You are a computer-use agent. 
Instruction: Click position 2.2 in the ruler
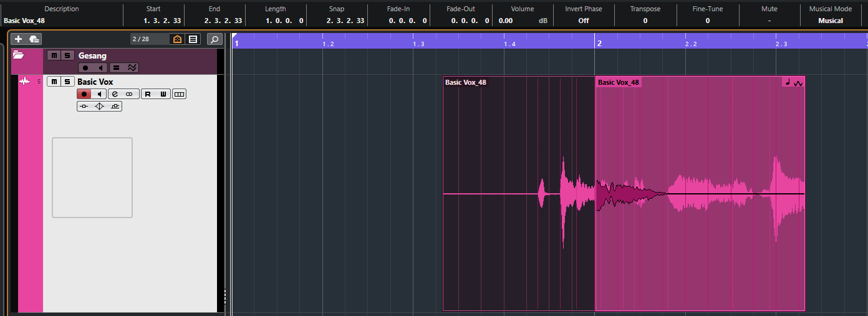coord(691,44)
